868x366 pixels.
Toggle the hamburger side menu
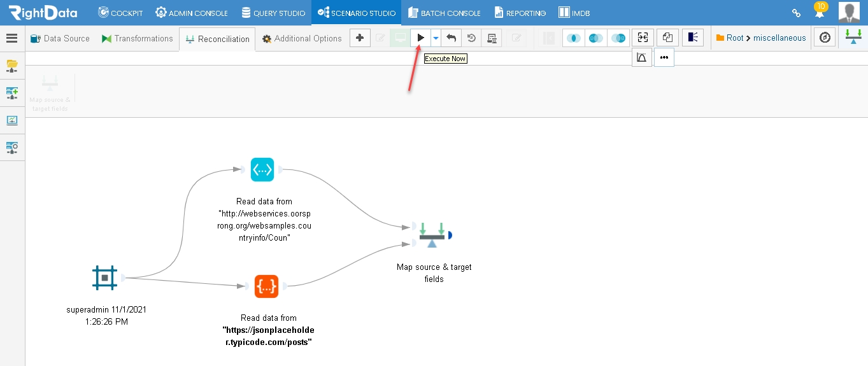pyautogui.click(x=11, y=38)
